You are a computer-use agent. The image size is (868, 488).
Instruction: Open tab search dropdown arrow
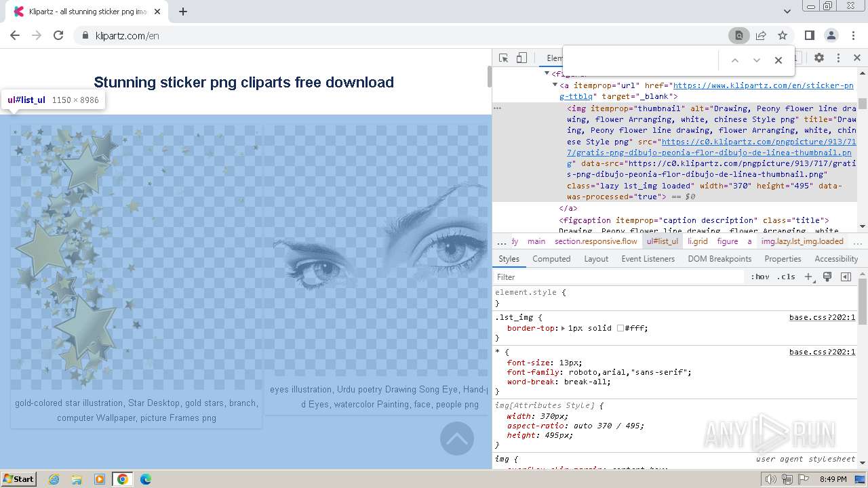coord(787,12)
